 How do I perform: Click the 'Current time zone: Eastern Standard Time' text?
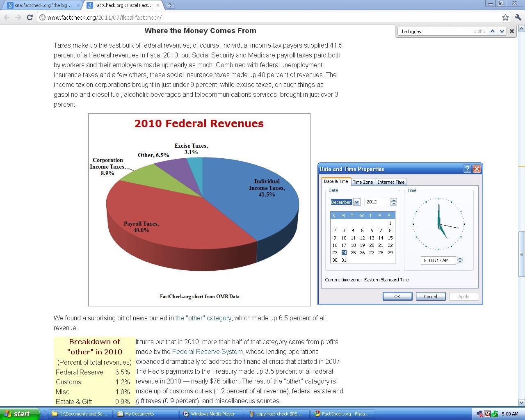(367, 280)
